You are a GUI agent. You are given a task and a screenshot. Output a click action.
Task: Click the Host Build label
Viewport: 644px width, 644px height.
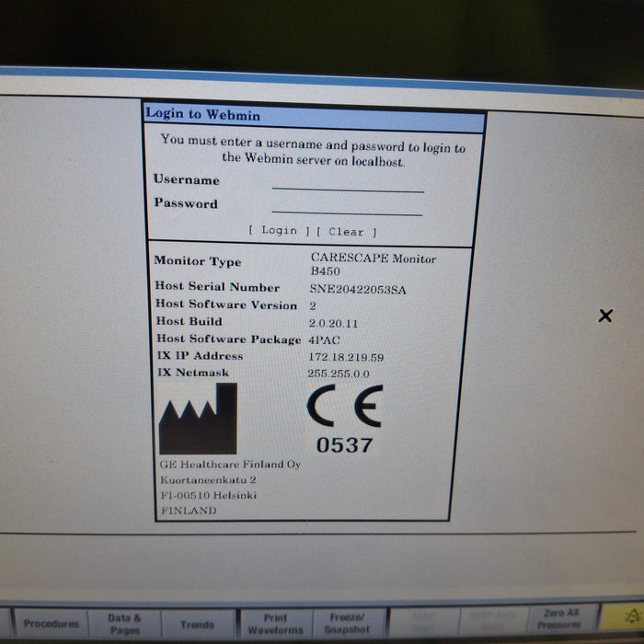click(189, 321)
